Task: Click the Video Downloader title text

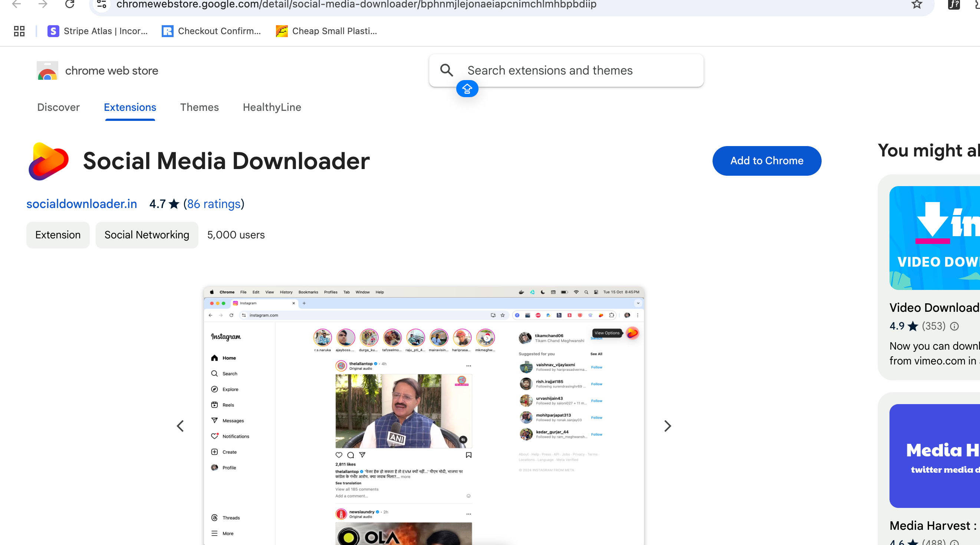Action: 934,307
